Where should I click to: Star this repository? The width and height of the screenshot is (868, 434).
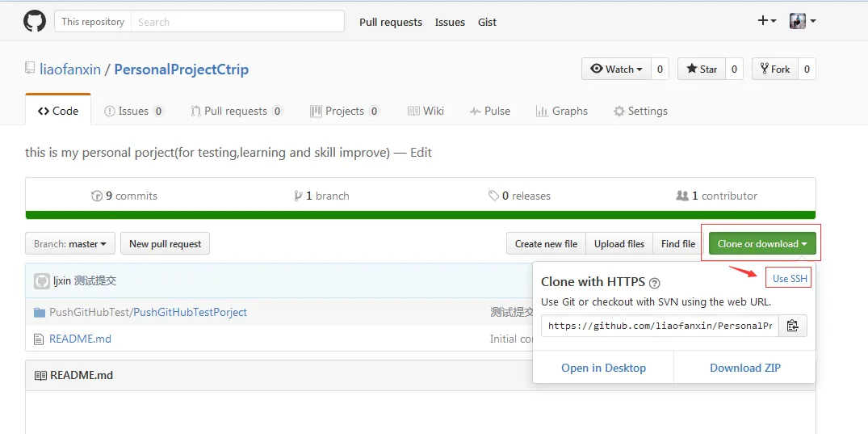[702, 70]
